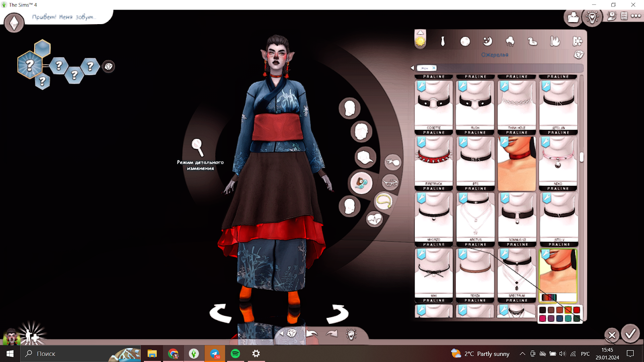Switch to the Sleepwear moon icon
The image size is (644, 362).
(487, 41)
